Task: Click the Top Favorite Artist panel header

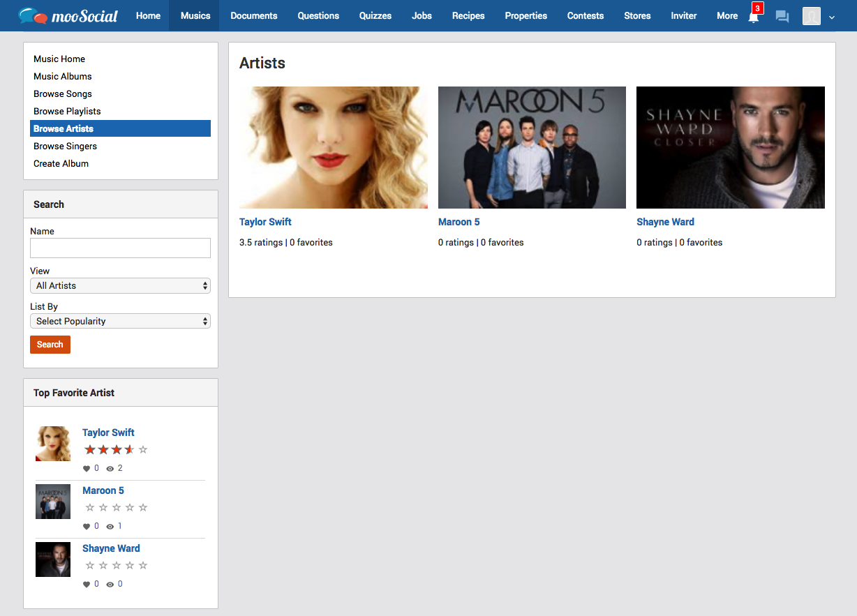Action: [x=121, y=393]
